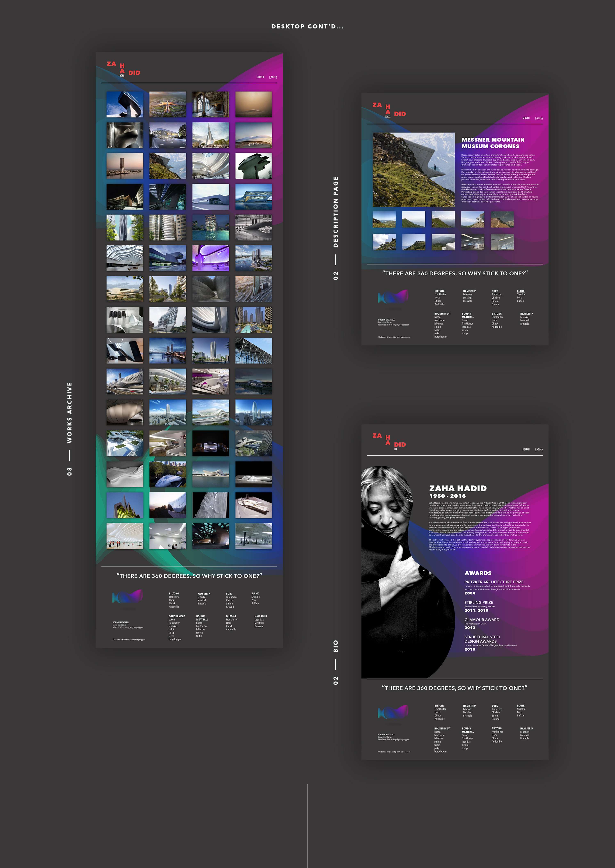Open LACMA link on the Bio page header

[539, 449]
